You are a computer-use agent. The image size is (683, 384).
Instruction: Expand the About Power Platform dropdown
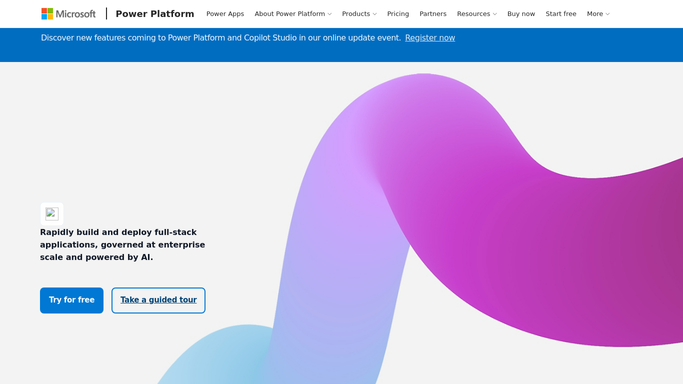293,14
